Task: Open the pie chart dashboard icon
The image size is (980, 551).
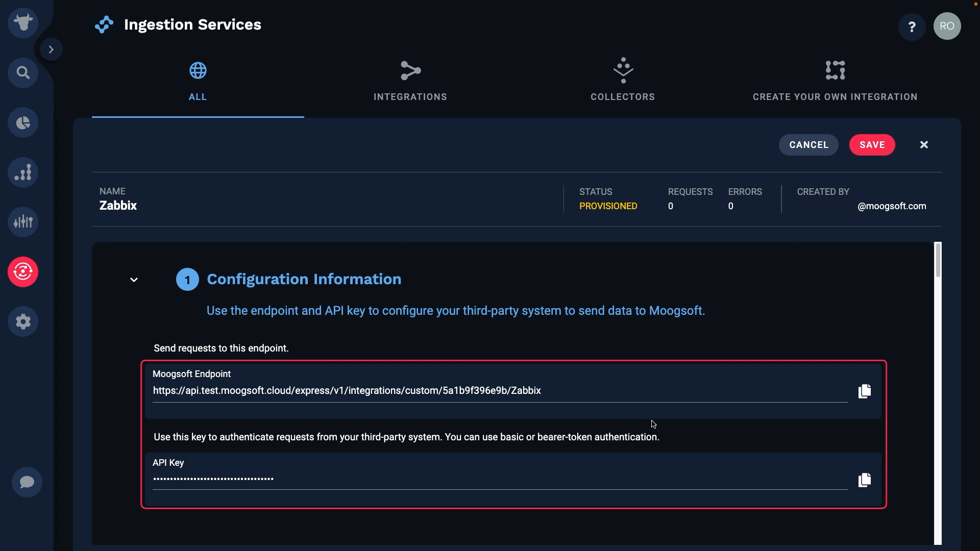Action: click(x=23, y=122)
